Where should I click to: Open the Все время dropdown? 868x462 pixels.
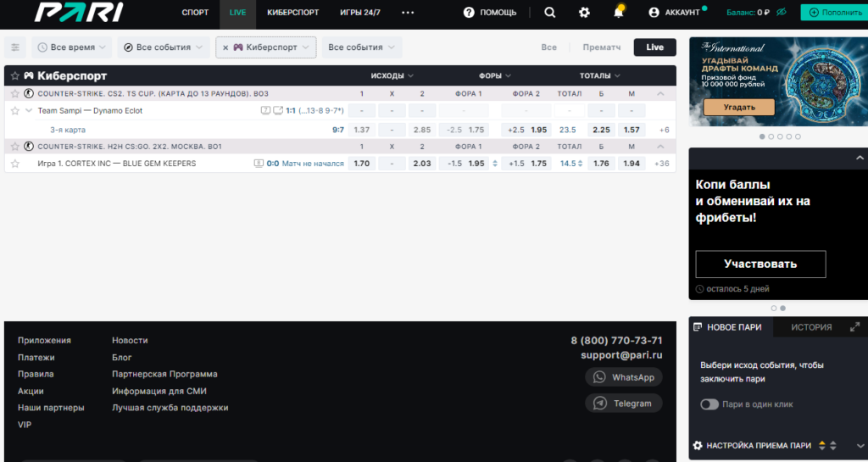pyautogui.click(x=71, y=47)
